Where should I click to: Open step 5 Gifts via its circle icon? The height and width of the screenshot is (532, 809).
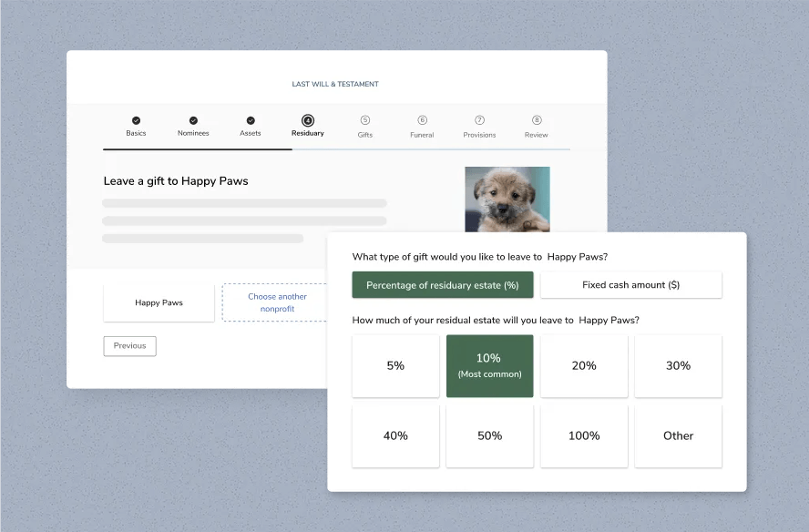pyautogui.click(x=364, y=120)
